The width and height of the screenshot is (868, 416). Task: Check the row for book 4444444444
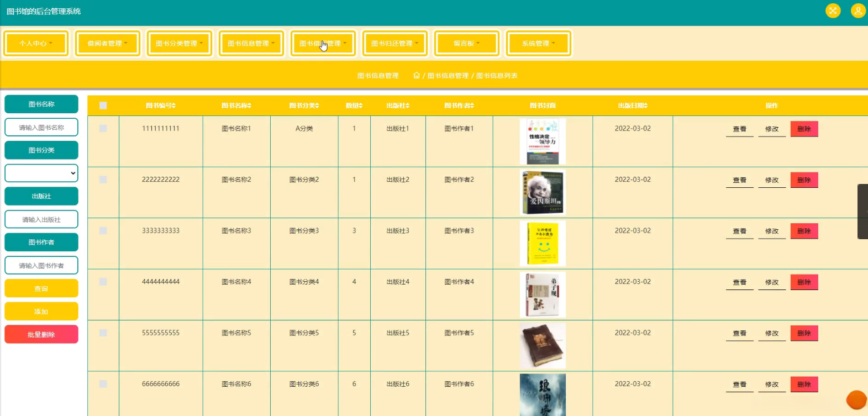pyautogui.click(x=103, y=282)
